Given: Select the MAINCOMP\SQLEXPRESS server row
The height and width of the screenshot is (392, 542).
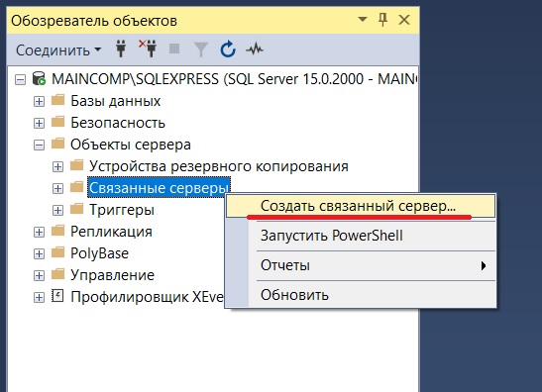Looking at the screenshot, I should (234, 79).
